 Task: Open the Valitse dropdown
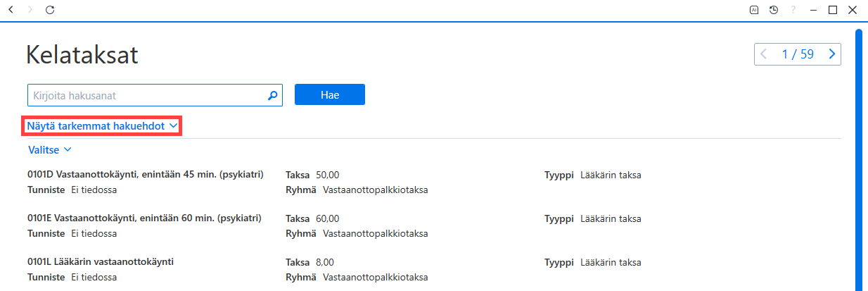[x=50, y=149]
